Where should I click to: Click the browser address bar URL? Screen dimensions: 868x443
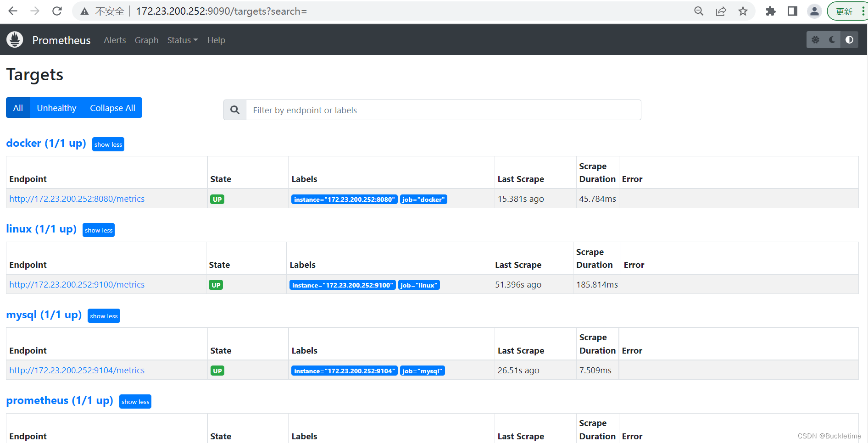[222, 11]
